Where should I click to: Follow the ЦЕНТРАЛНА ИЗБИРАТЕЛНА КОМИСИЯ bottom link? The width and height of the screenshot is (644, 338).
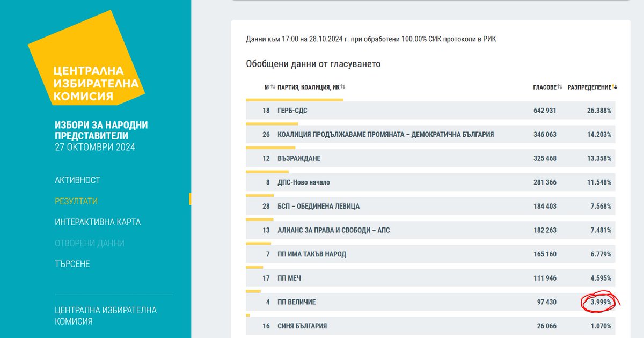106,316
